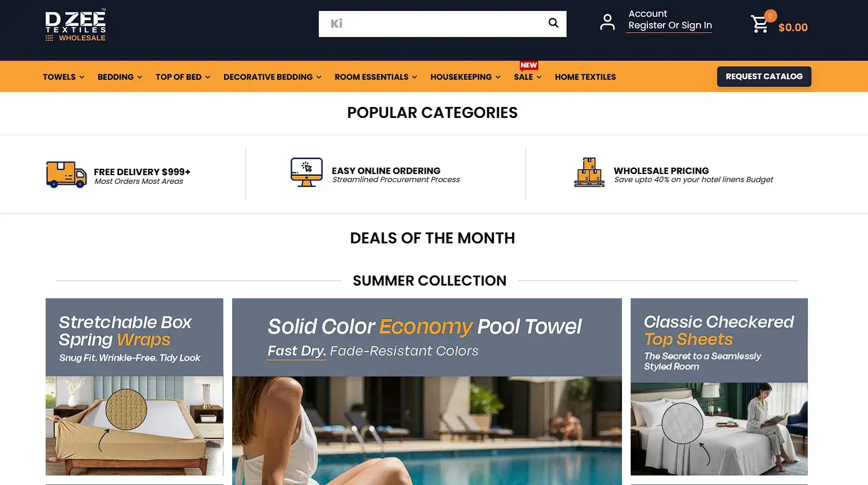Open the Sale menu item

coord(528,77)
